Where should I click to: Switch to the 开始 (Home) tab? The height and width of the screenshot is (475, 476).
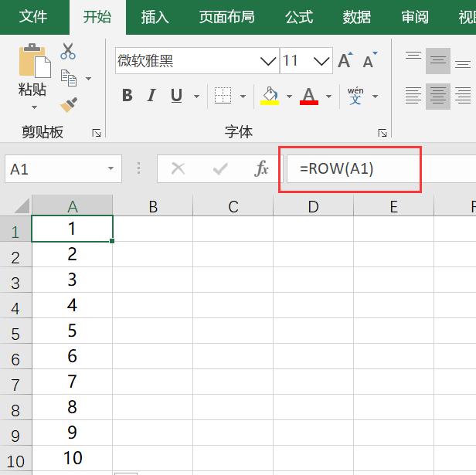click(97, 17)
